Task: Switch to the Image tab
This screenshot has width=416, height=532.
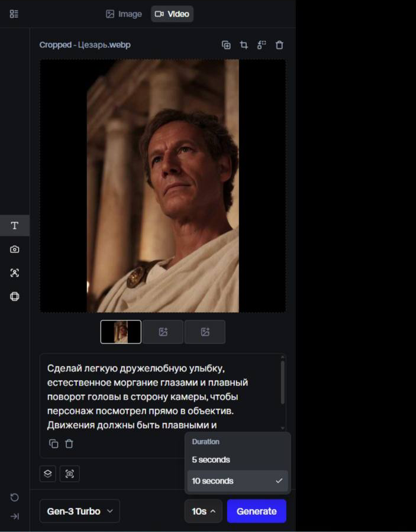Action: point(124,14)
